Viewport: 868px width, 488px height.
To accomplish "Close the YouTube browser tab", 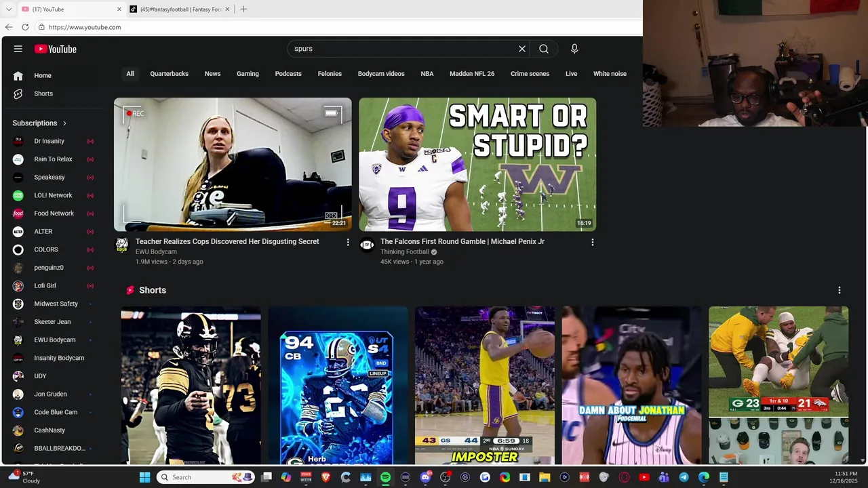I will 119,9.
